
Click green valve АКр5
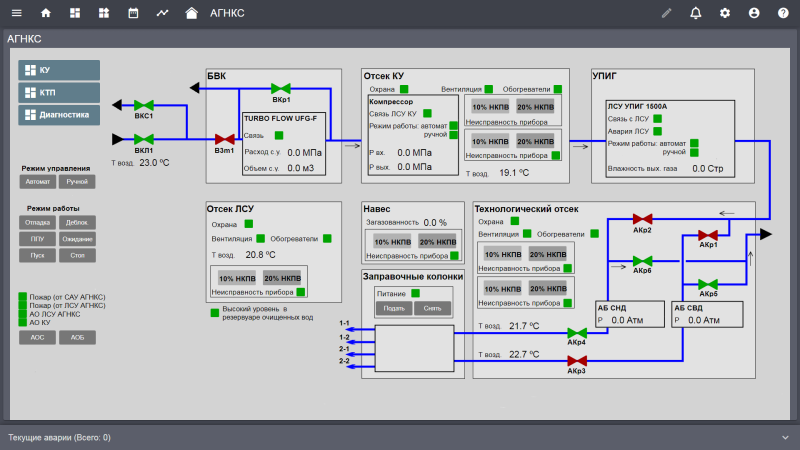click(x=708, y=284)
